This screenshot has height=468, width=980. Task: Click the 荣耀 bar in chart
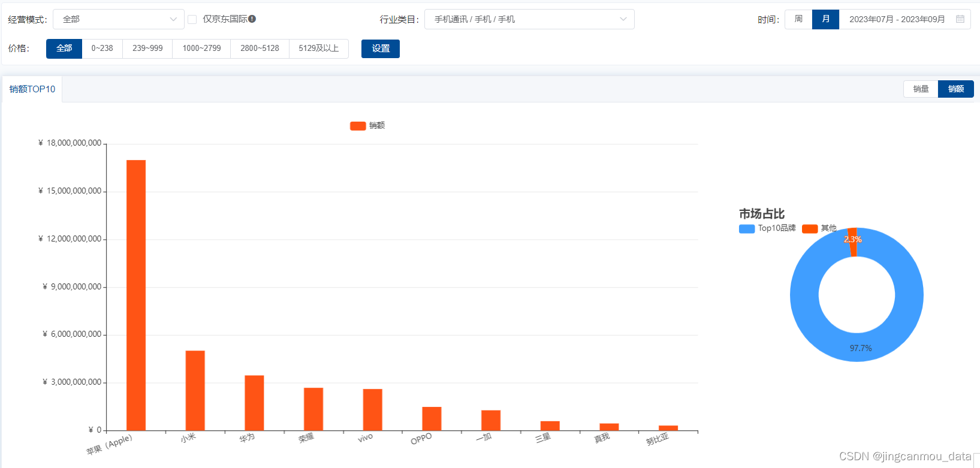point(313,409)
